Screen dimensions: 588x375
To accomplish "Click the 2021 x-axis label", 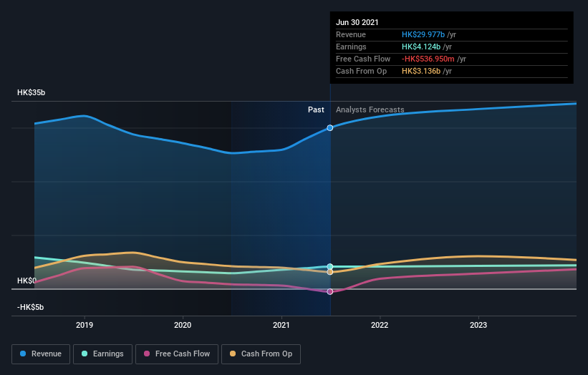I will 281,325.
